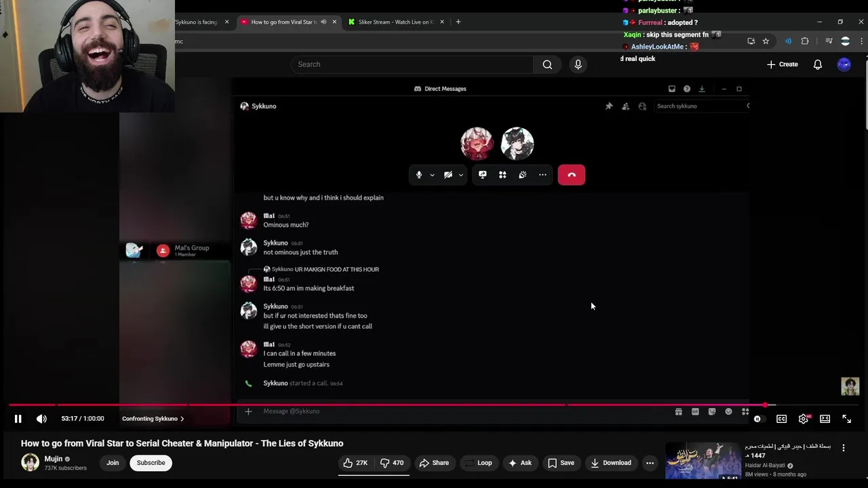Image resolution: width=868 pixels, height=488 pixels.
Task: Open 'Haidar Al-Baiyati' recommended video thumbnail
Action: (x=703, y=461)
